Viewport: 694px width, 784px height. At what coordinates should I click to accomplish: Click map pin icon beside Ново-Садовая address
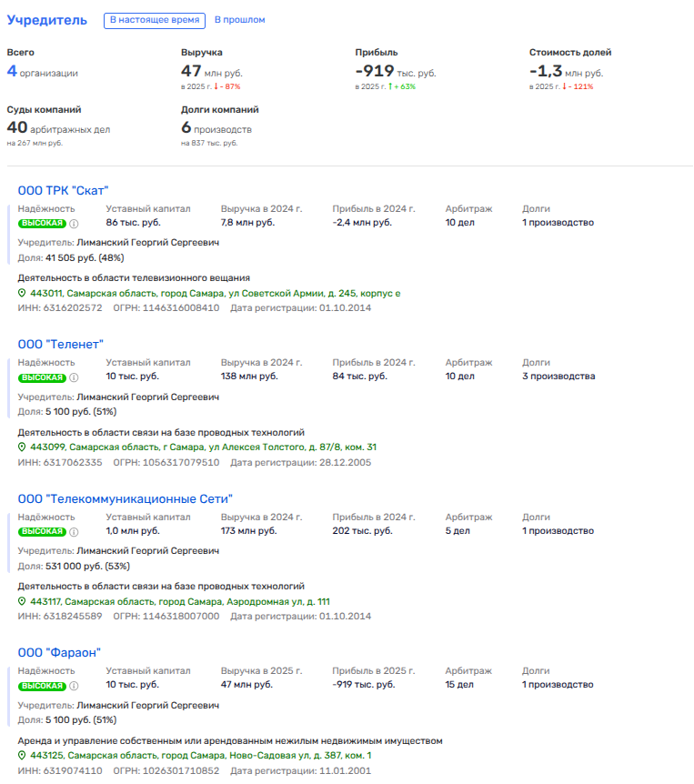click(x=23, y=756)
